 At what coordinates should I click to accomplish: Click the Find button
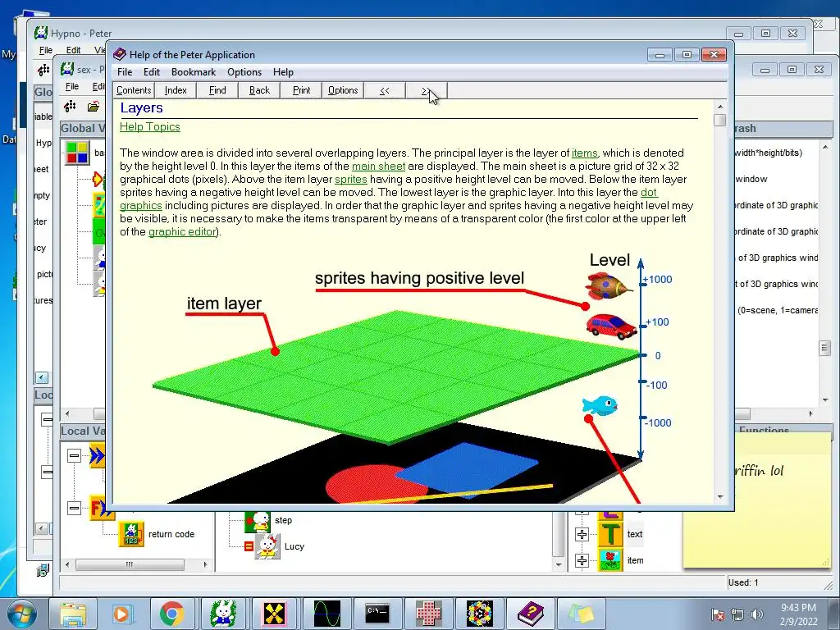click(x=217, y=90)
